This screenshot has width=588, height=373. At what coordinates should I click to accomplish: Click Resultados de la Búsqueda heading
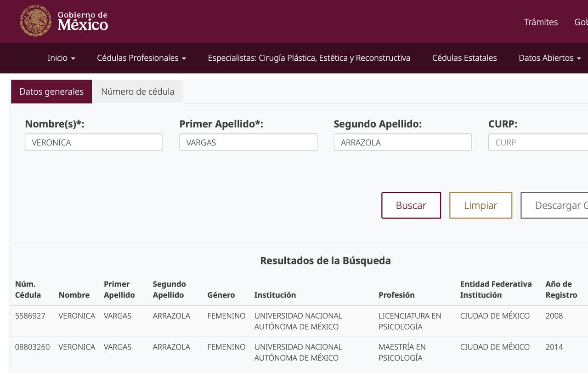click(325, 261)
